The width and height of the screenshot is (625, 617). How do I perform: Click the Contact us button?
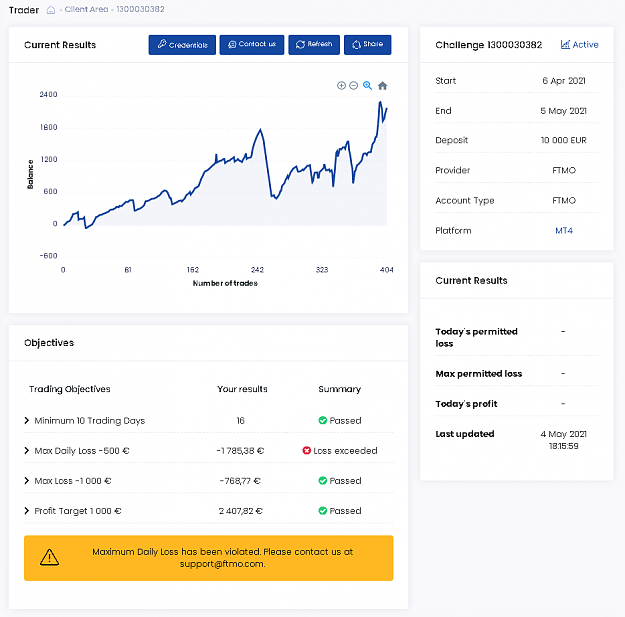pos(252,45)
